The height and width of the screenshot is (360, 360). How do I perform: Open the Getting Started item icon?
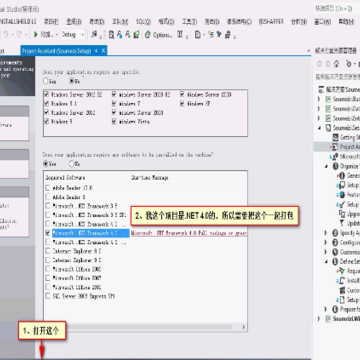[335, 137]
